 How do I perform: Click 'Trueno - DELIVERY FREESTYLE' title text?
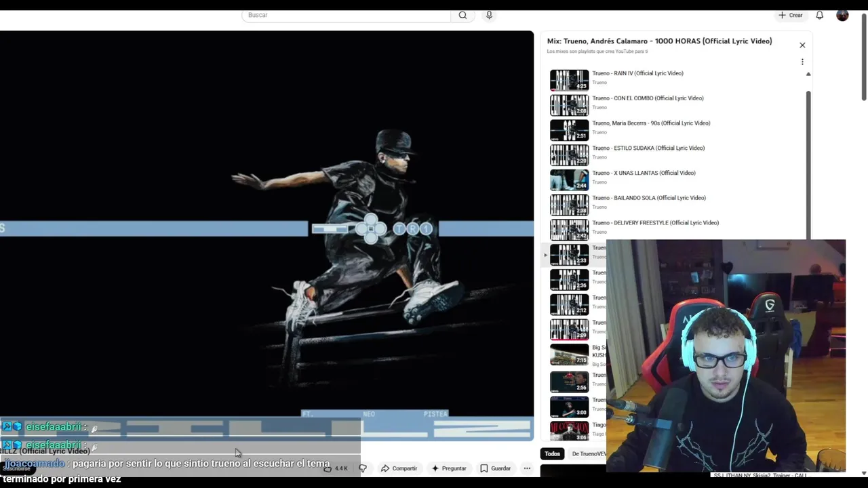655,223
